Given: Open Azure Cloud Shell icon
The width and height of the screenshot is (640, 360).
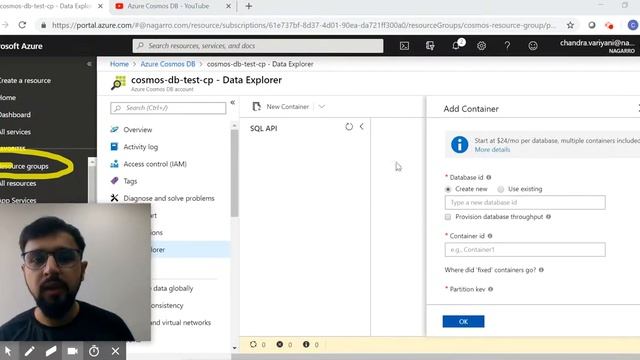Looking at the screenshot, I should (404, 46).
